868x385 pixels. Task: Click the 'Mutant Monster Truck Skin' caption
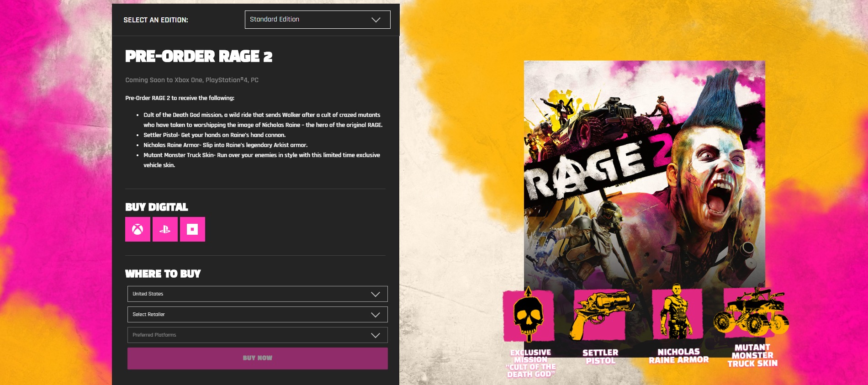752,356
